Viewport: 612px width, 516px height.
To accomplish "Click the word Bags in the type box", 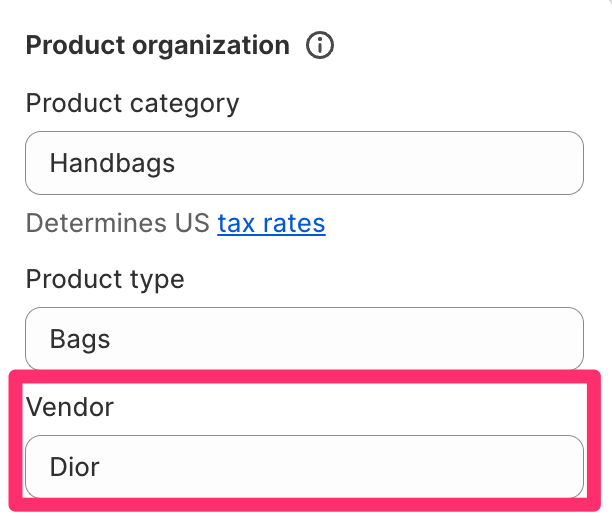I will pos(80,339).
